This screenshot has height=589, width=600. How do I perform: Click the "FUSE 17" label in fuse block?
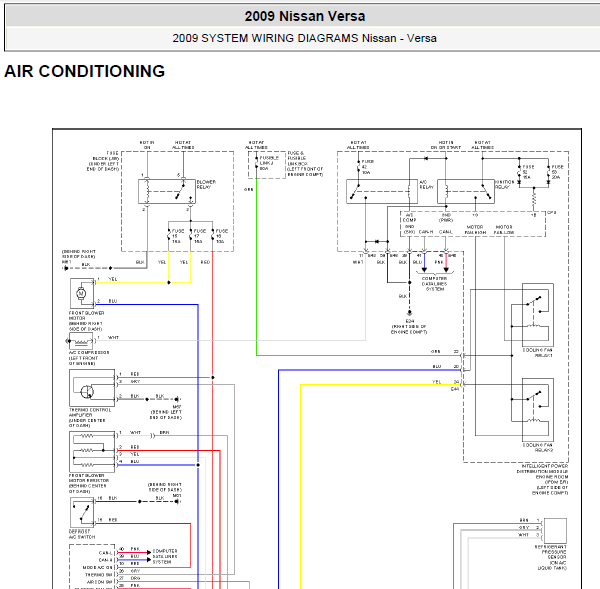pyautogui.click(x=199, y=236)
